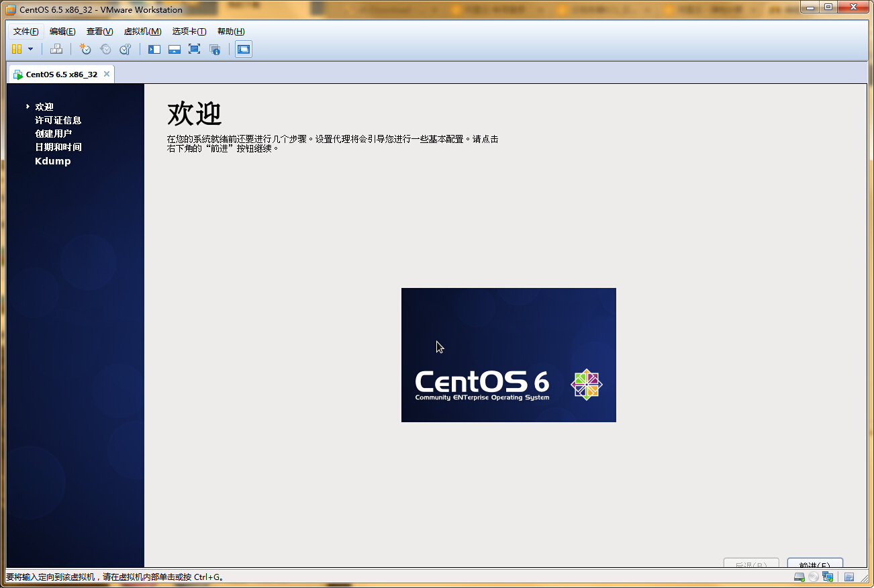Image resolution: width=874 pixels, height=588 pixels.
Task: Toggle the library sidebar panel icon
Action: (x=154, y=49)
